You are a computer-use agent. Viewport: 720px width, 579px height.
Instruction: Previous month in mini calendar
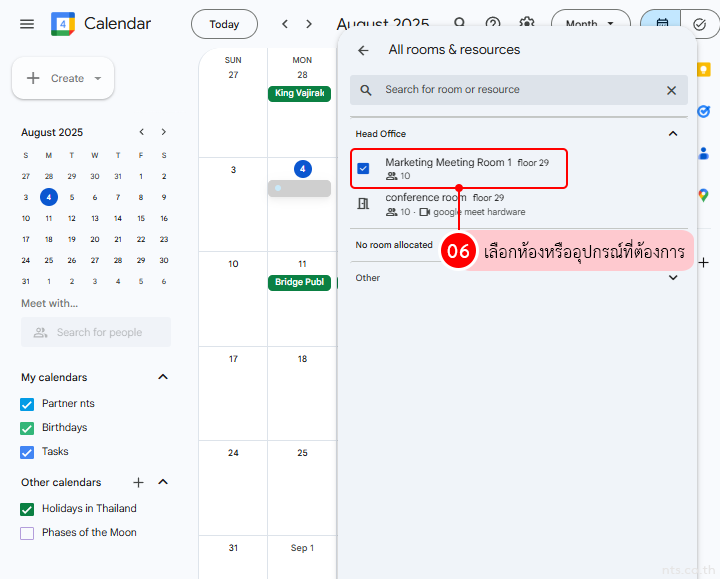142,132
